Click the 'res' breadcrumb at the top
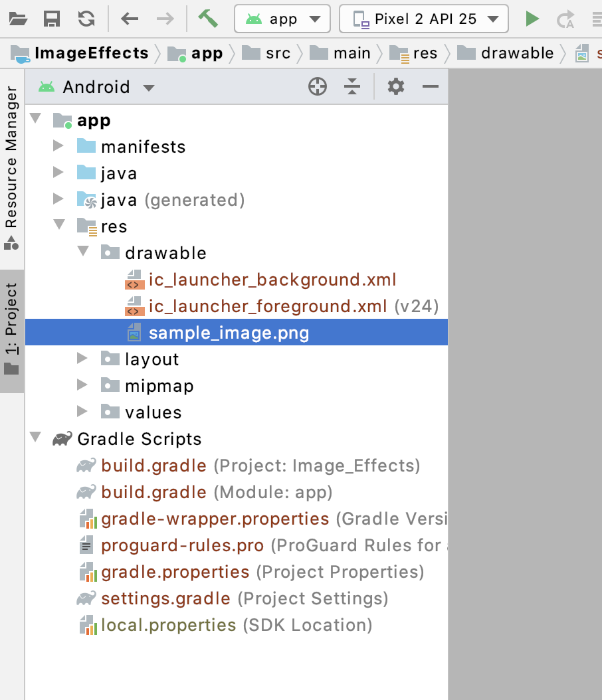Screen dimensions: 602x700 pos(426,52)
